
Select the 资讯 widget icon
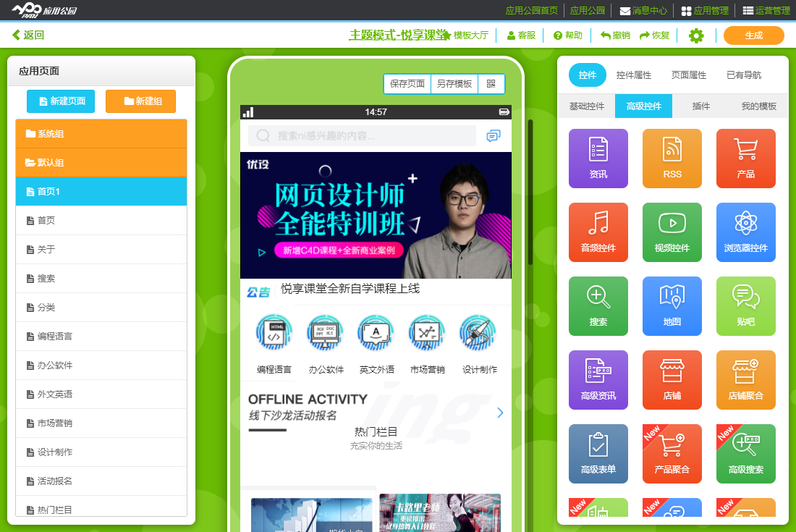point(598,158)
